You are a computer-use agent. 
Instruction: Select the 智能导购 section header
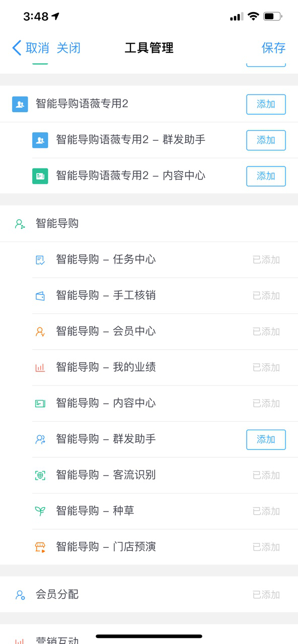(x=149, y=223)
